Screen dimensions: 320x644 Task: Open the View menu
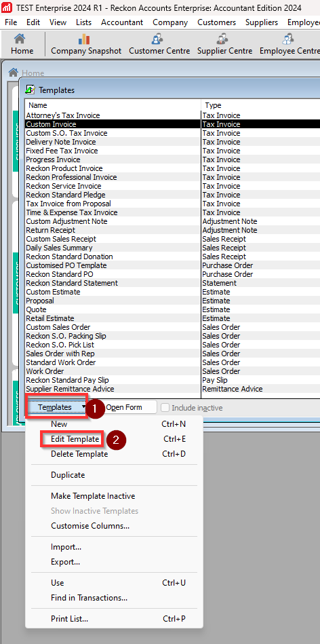click(58, 22)
